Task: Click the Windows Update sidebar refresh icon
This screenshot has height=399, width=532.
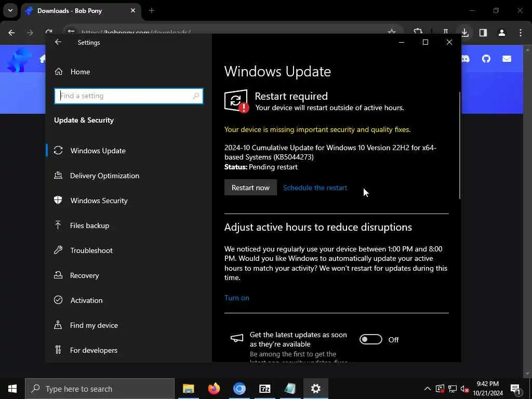Action: [x=58, y=150]
